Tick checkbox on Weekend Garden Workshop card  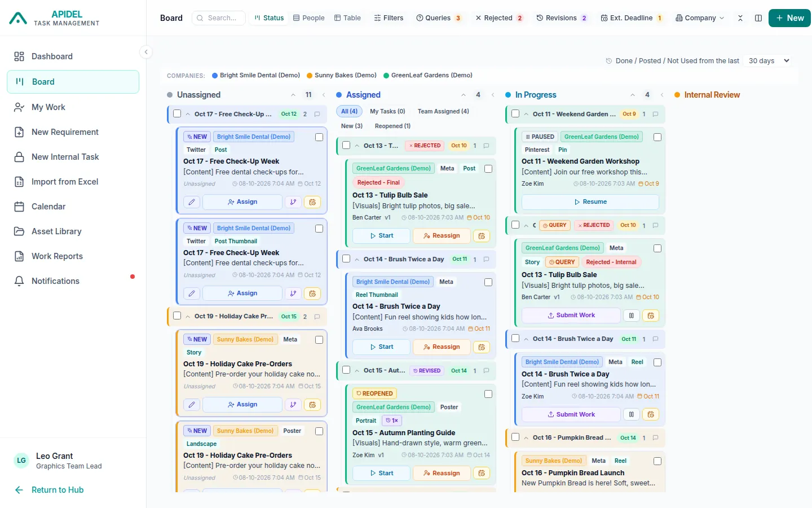point(657,137)
